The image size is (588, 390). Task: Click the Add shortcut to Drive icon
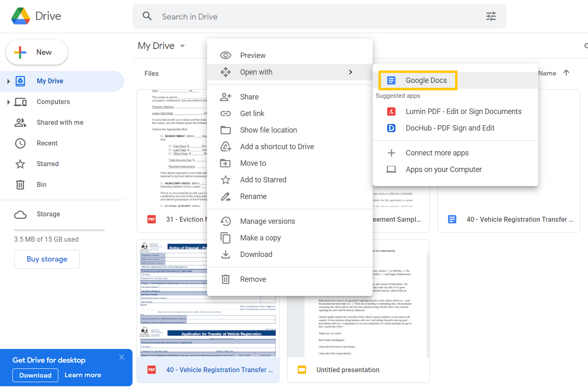[226, 147]
